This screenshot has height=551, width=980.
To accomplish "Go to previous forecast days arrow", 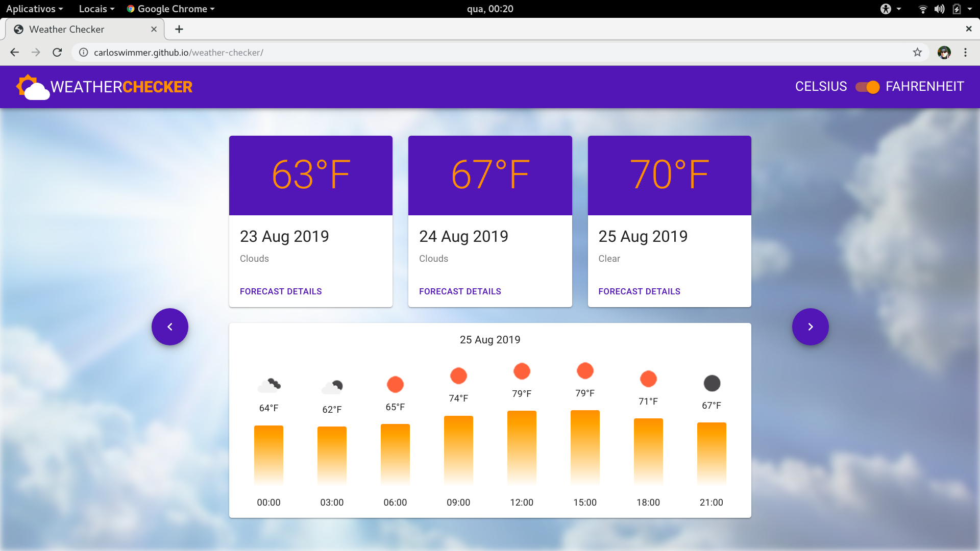I will tap(170, 327).
